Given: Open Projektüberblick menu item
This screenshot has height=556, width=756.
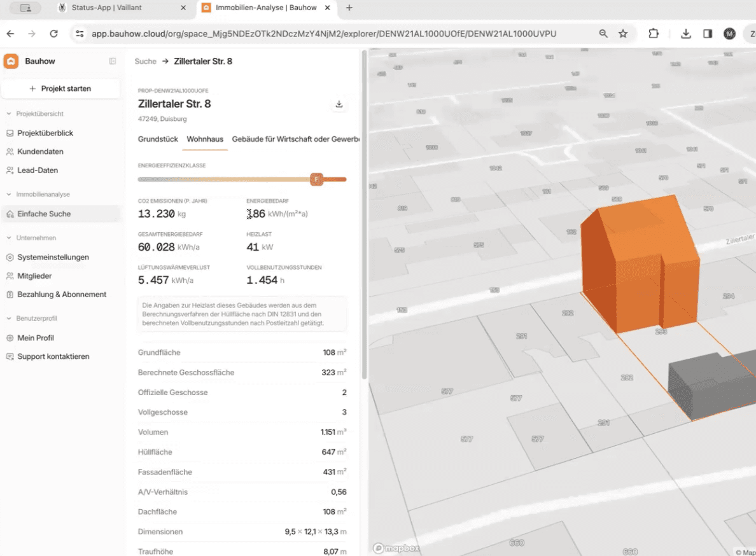Looking at the screenshot, I should coord(60,133).
